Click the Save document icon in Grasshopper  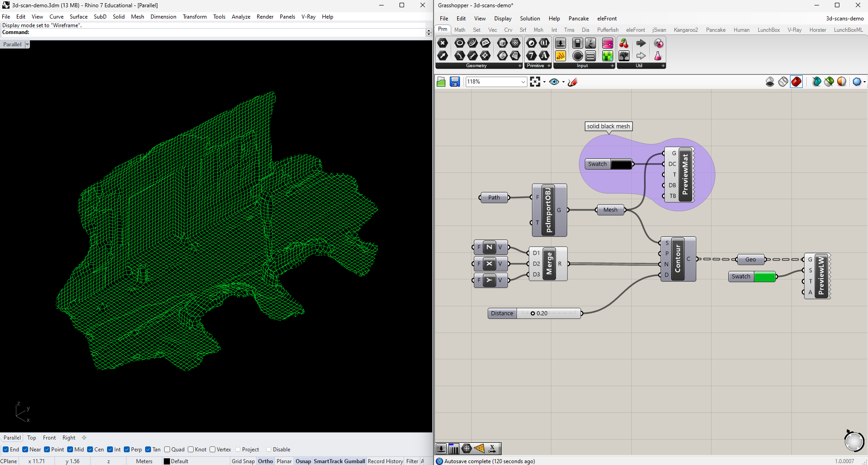click(x=455, y=82)
